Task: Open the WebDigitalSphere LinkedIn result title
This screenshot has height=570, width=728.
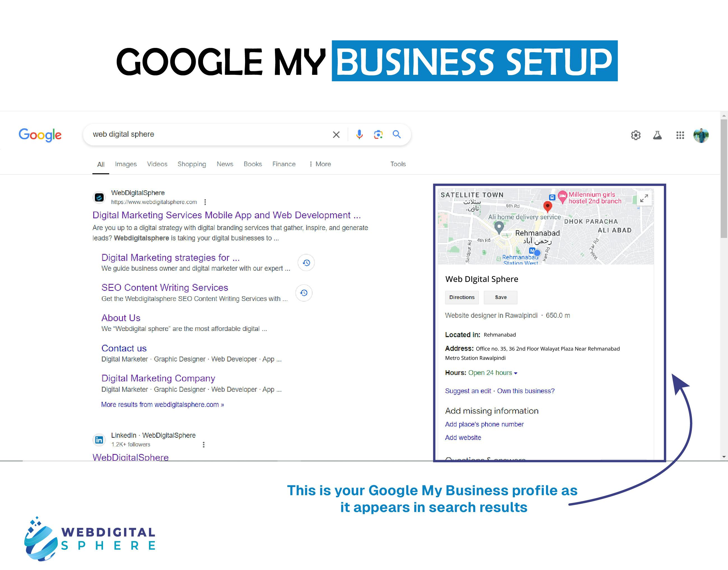Action: pyautogui.click(x=130, y=457)
